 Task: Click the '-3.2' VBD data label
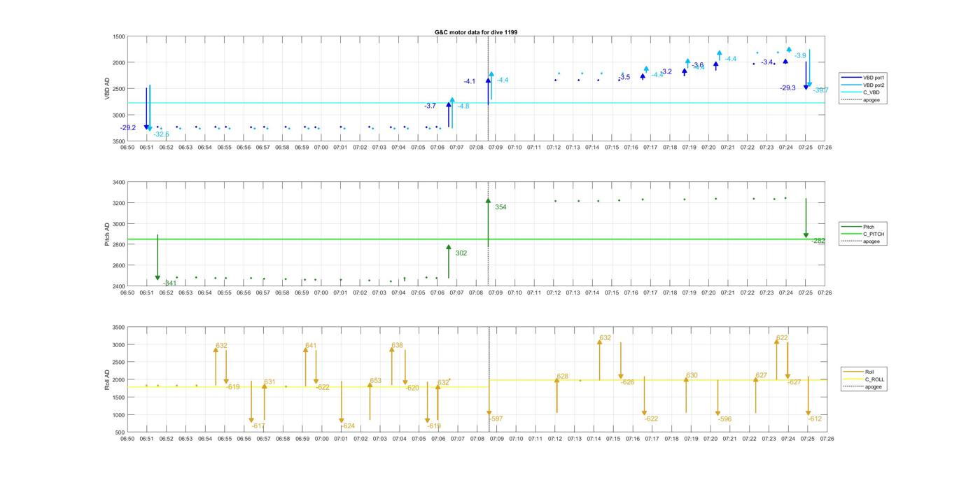(666, 71)
